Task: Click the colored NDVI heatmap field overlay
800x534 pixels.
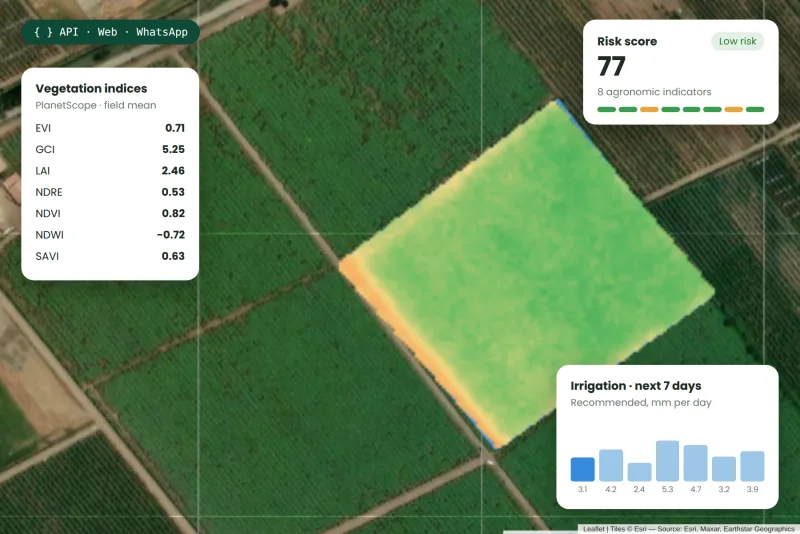Action: pyautogui.click(x=526, y=275)
